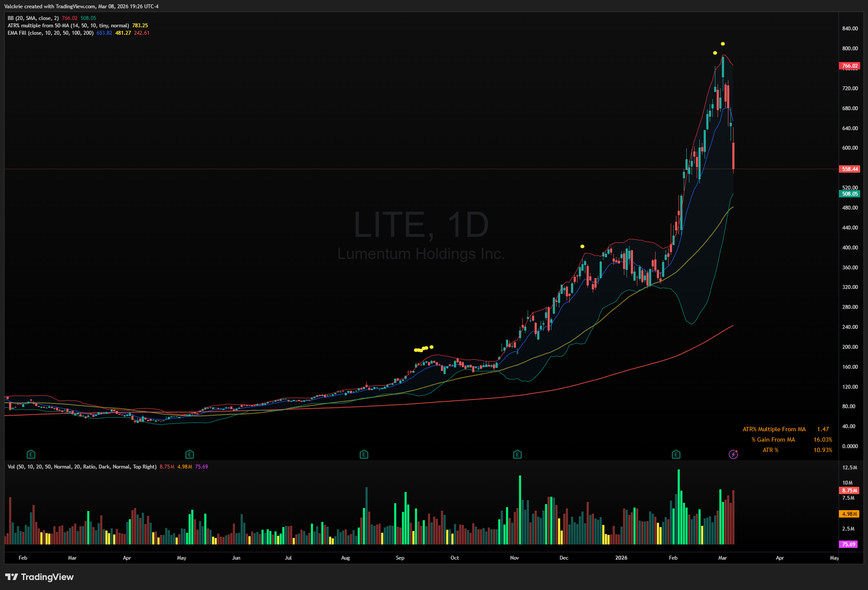Open the earnings marker near August
The height and width of the screenshot is (590, 868).
[364, 454]
